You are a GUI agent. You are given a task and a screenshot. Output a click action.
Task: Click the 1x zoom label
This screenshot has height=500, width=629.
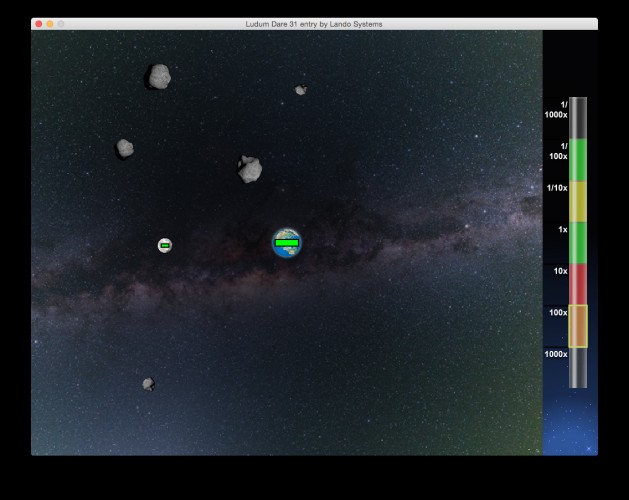(563, 230)
